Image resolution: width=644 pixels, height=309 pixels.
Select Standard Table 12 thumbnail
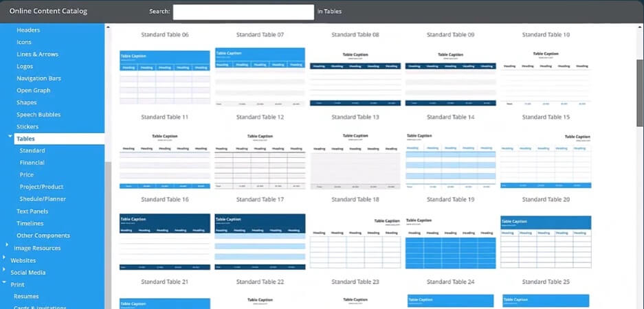[x=260, y=161]
